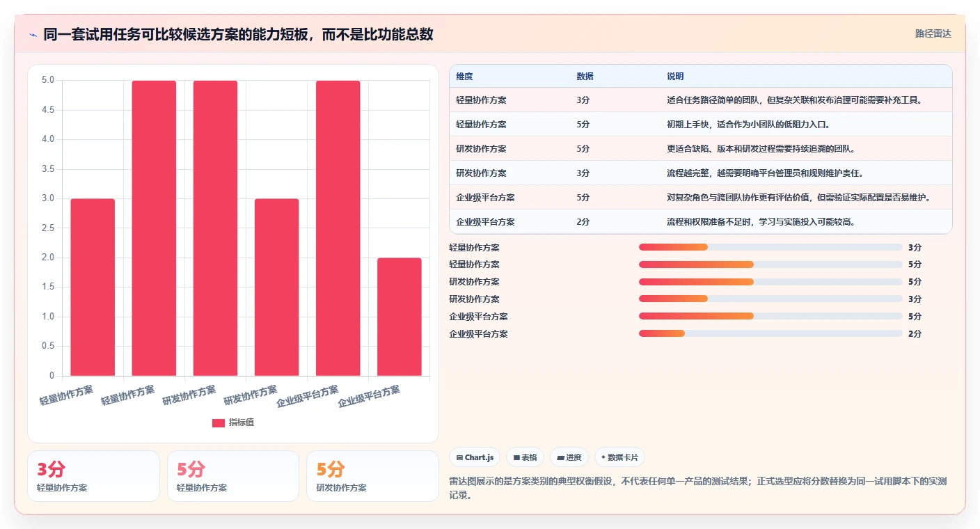Click the table note about 复杂角色与跨团队协作
980x529 pixels.
pos(799,198)
